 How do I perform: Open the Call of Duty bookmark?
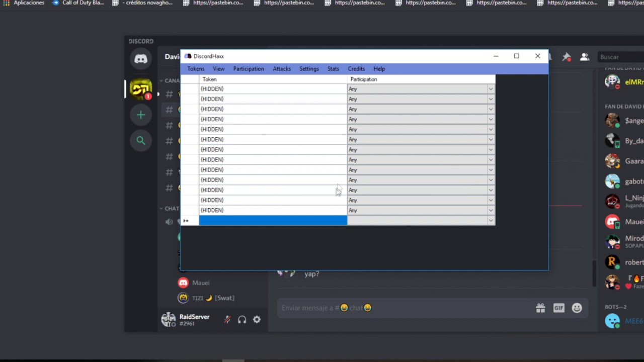(78, 3)
